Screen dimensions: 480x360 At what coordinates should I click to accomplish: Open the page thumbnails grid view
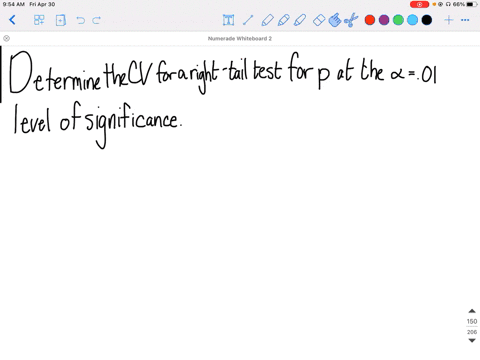(39, 20)
